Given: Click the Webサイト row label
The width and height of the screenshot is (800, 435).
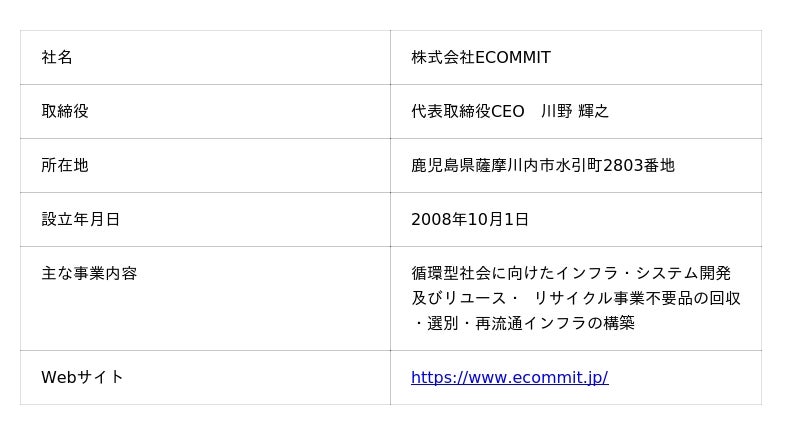Looking at the screenshot, I should tap(82, 377).
